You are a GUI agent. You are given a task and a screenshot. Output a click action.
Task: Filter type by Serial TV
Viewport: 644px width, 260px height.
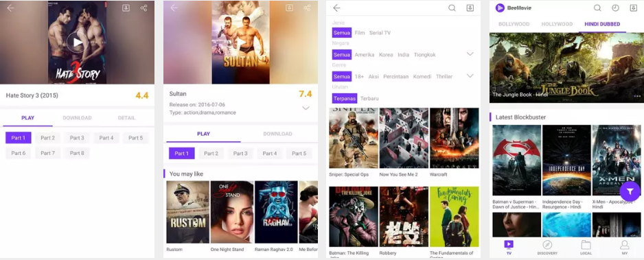[380, 33]
